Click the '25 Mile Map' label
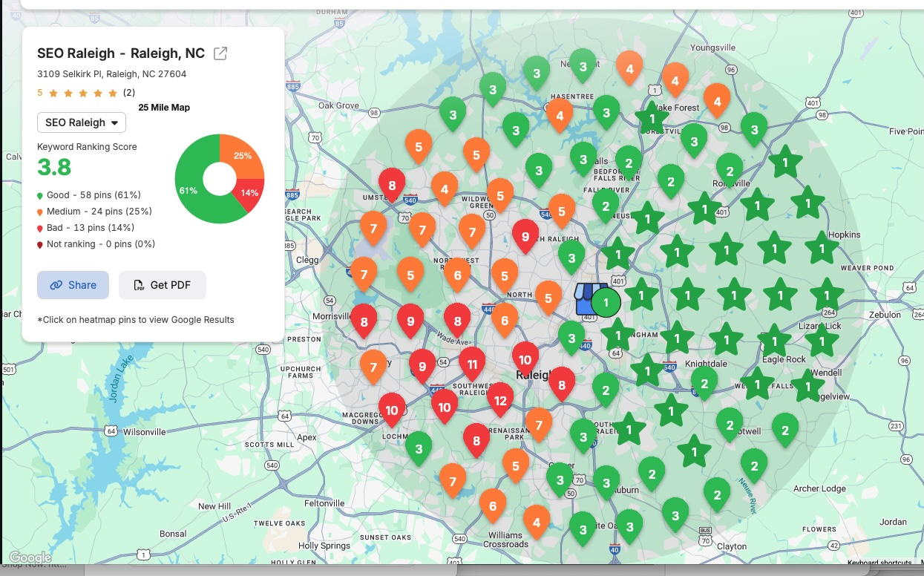This screenshot has height=576, width=924. click(x=164, y=108)
